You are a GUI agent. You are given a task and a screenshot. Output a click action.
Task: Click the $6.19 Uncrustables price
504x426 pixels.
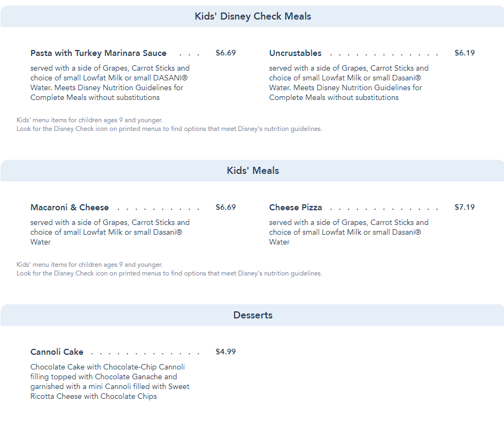[464, 53]
